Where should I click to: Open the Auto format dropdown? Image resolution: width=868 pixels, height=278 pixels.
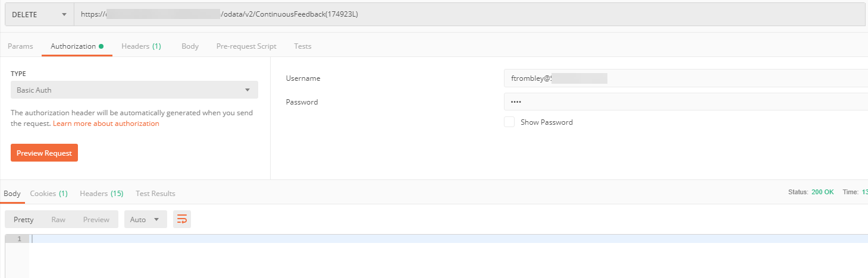coord(145,219)
